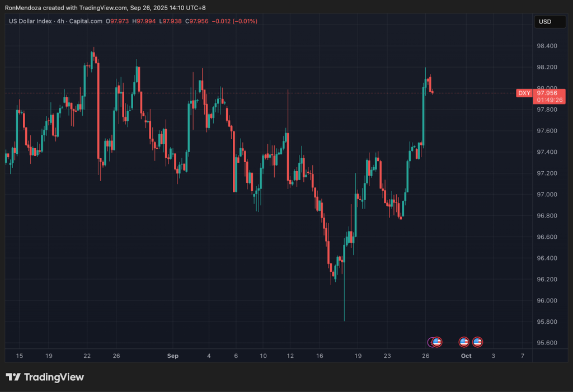573x392 pixels.
Task: Click the TradingView logo in the bottom corner
Action: (x=45, y=377)
